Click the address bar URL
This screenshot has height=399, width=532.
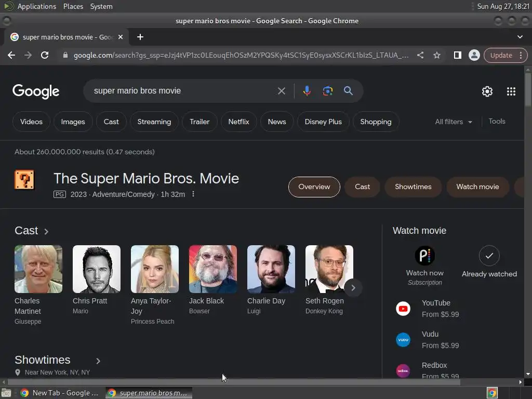click(x=241, y=55)
